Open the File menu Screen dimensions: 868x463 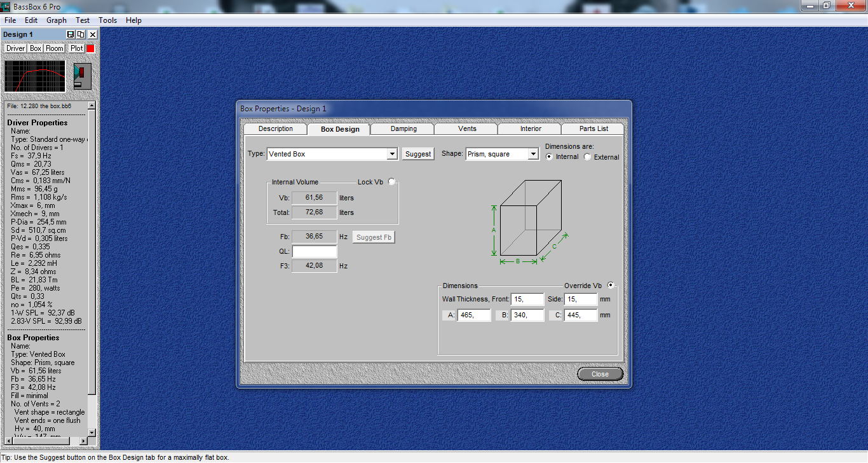click(x=10, y=20)
